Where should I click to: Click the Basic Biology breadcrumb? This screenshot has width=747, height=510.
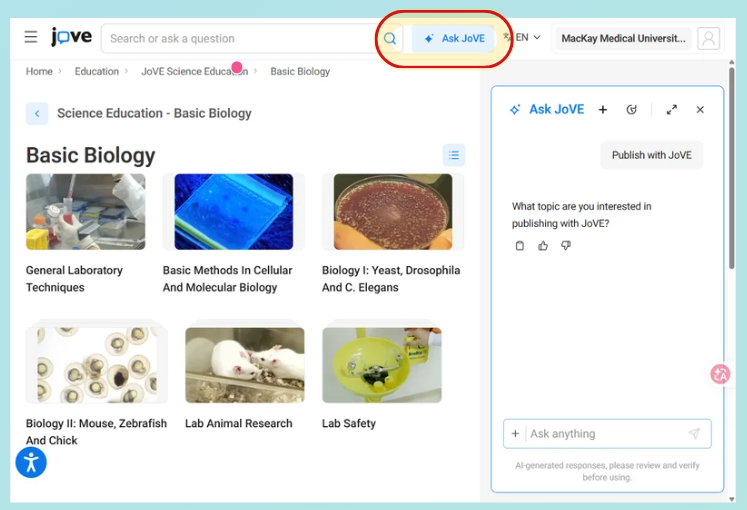(x=300, y=71)
